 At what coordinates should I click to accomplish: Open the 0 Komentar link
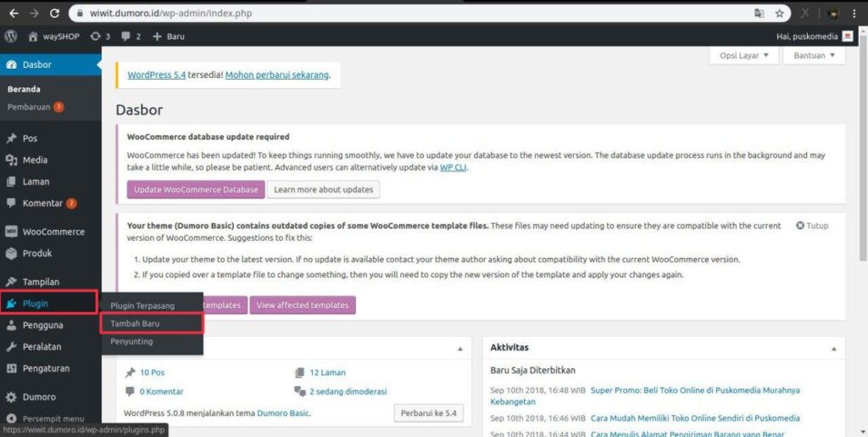[x=161, y=391]
